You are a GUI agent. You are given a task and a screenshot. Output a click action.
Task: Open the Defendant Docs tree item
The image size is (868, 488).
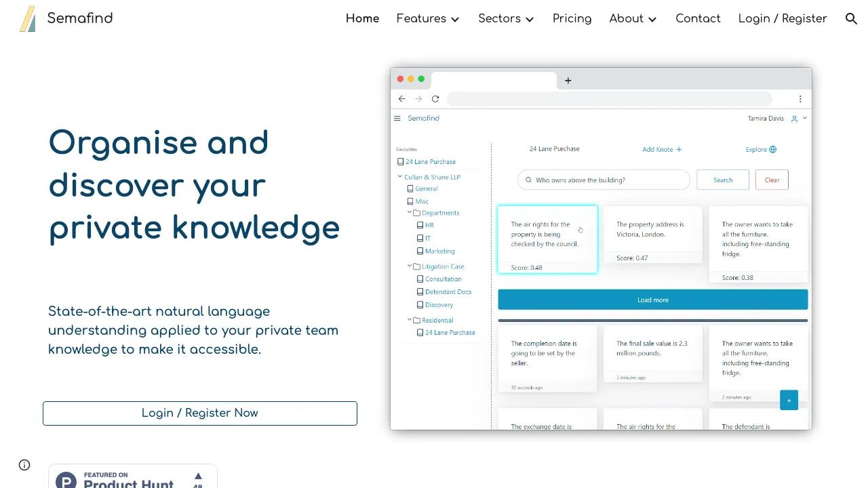(448, 292)
